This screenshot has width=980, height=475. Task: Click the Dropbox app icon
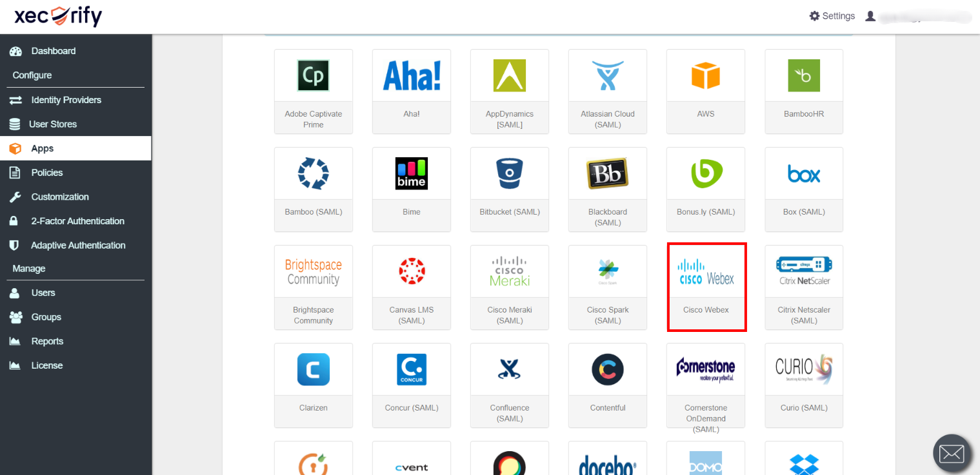(804, 461)
